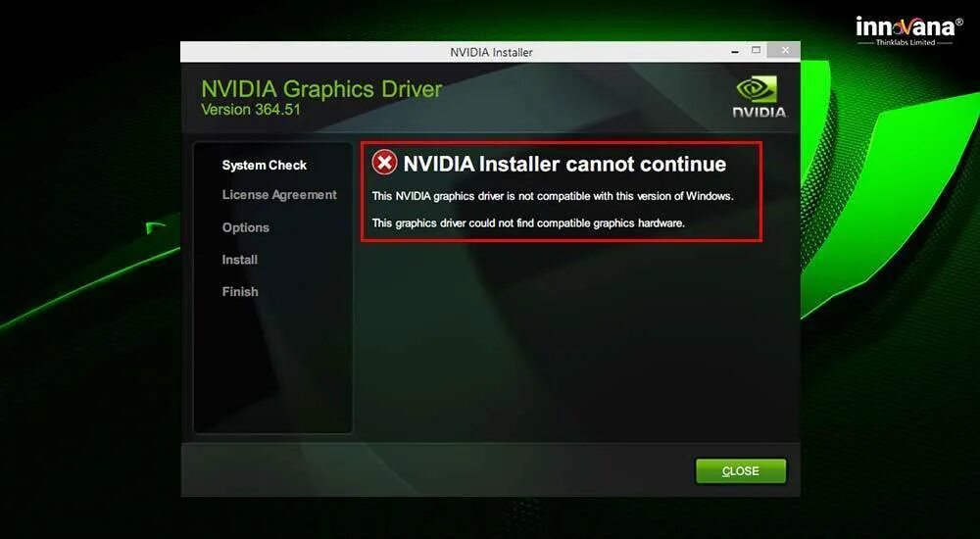Select the System Check step

(265, 165)
